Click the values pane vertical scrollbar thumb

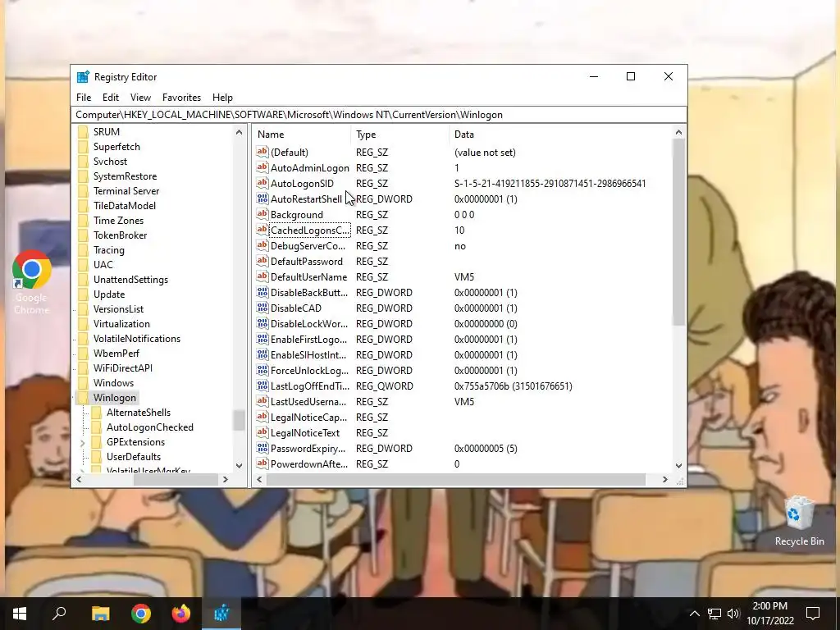(x=678, y=231)
